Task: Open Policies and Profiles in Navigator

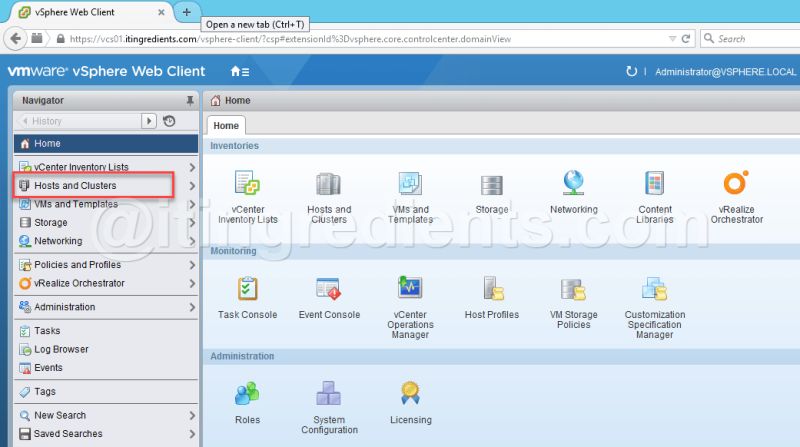Action: pos(106,265)
